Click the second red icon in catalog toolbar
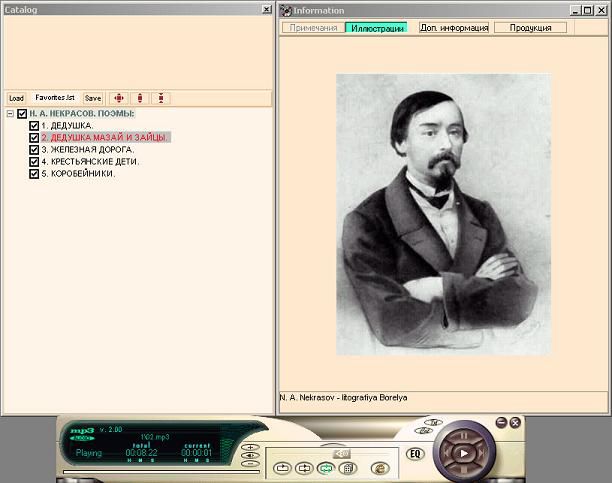The height and width of the screenshot is (483, 612). [x=140, y=98]
